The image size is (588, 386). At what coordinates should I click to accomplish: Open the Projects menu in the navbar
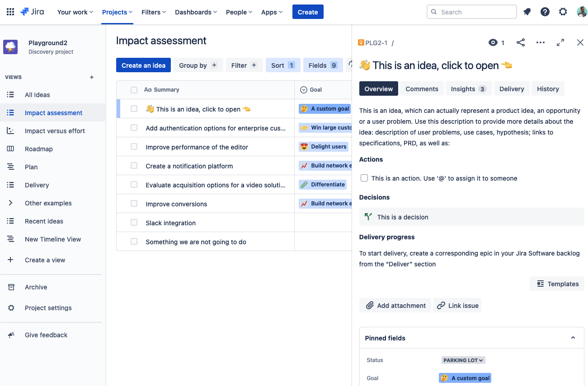pyautogui.click(x=117, y=12)
